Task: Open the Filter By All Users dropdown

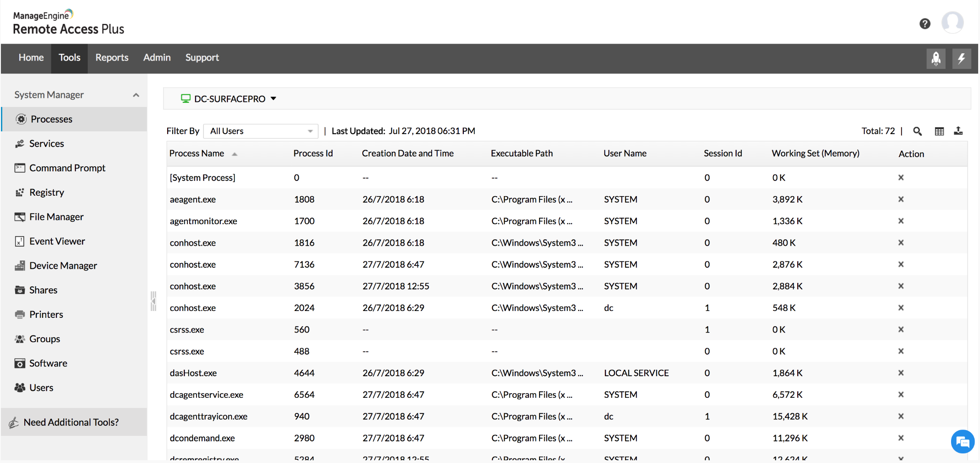Action: coord(260,131)
